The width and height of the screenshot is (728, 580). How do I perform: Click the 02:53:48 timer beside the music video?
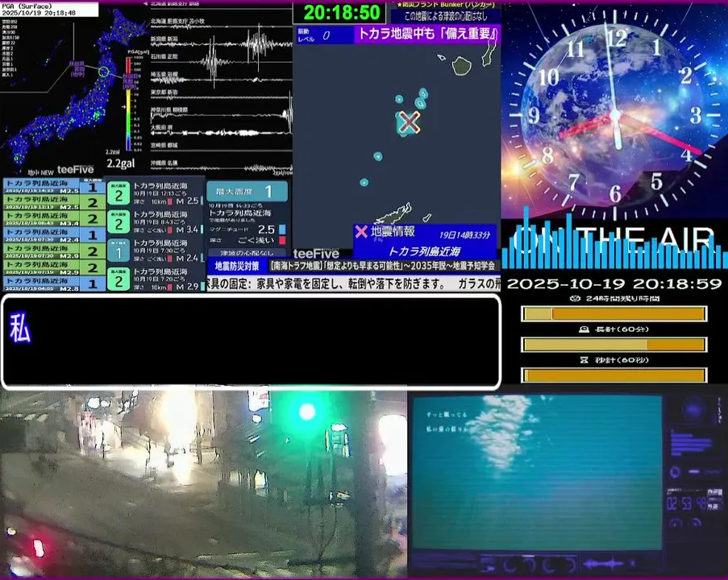(x=688, y=503)
